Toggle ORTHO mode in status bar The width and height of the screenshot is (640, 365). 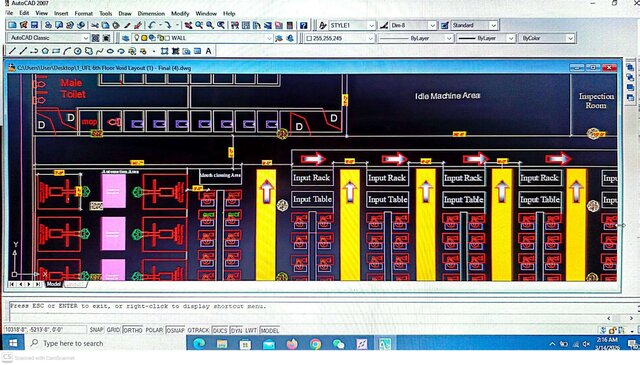click(132, 330)
